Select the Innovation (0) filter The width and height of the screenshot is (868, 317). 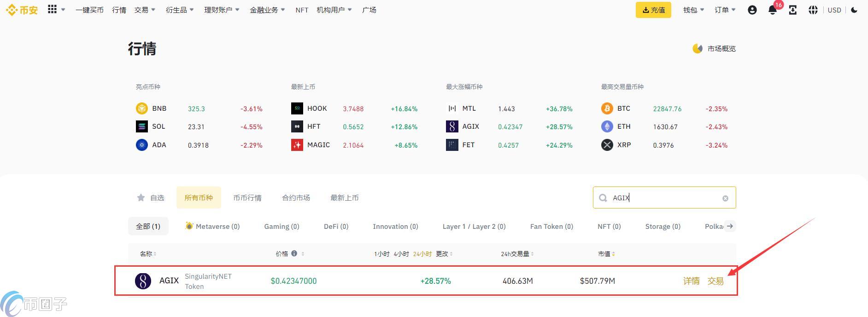click(x=395, y=226)
